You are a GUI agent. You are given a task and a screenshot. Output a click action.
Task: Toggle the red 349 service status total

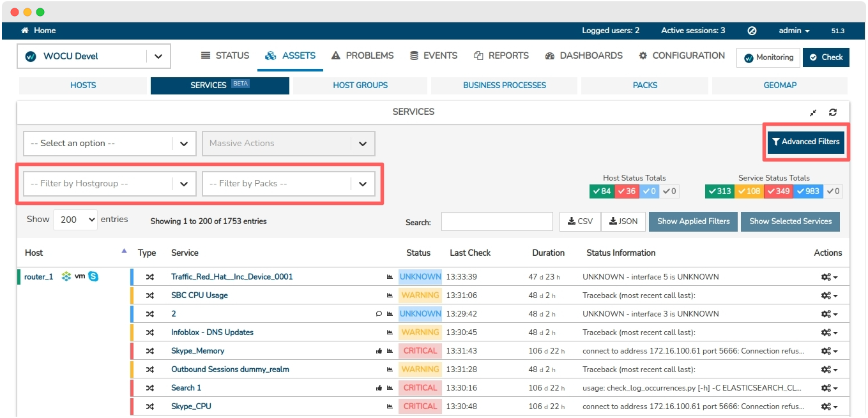[779, 191]
